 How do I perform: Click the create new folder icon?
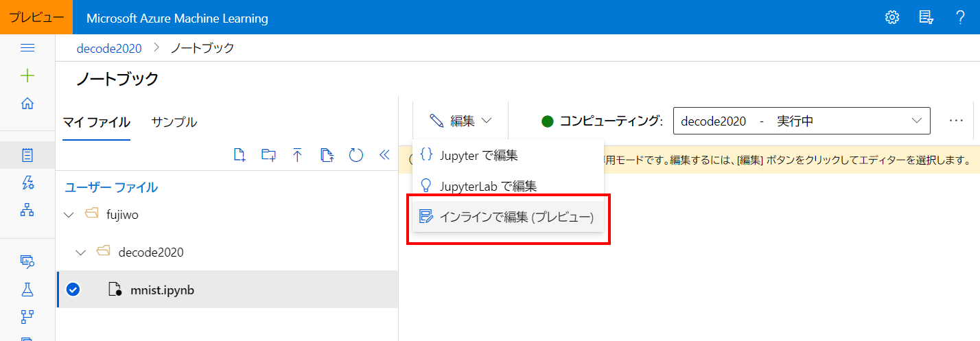[268, 155]
